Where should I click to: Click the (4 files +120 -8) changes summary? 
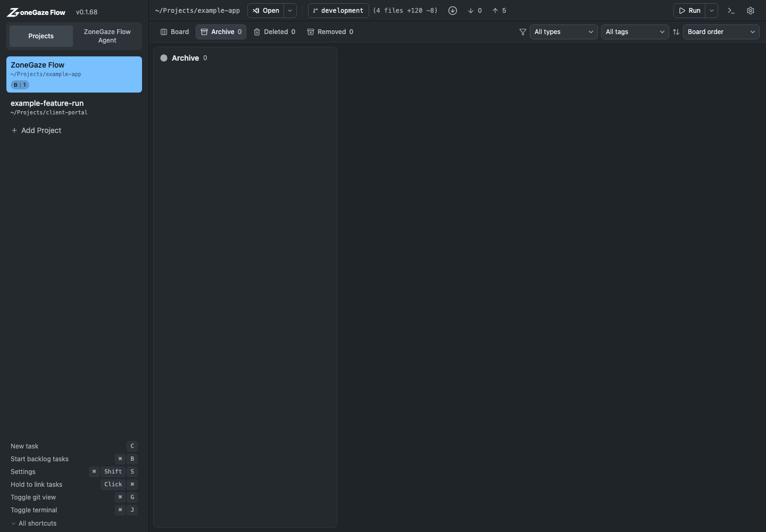(405, 11)
